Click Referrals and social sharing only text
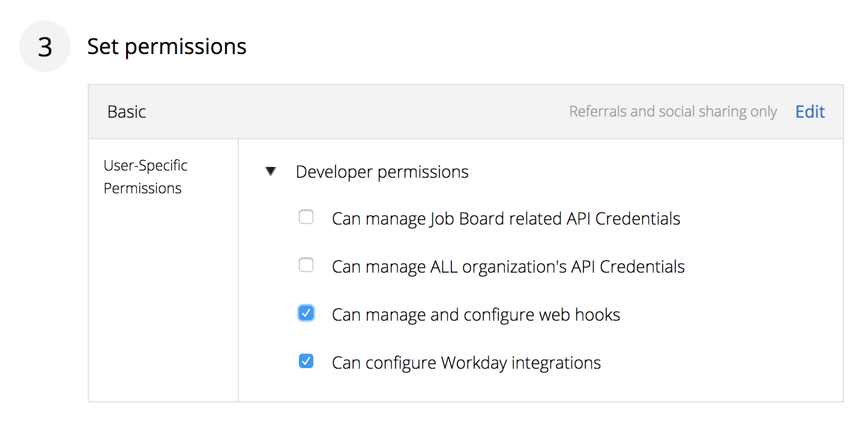The height and width of the screenshot is (436, 868). 673,112
